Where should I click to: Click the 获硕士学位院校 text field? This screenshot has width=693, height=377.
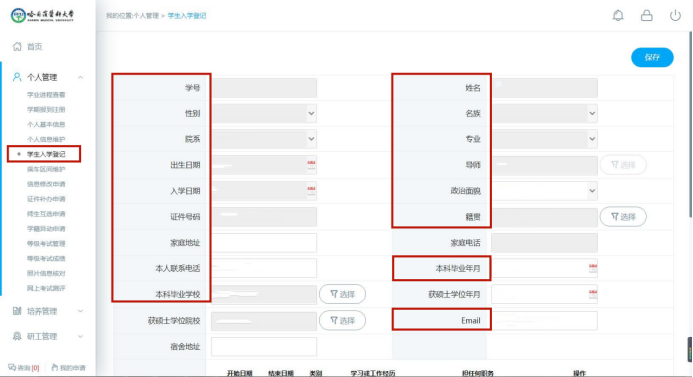[264, 321]
